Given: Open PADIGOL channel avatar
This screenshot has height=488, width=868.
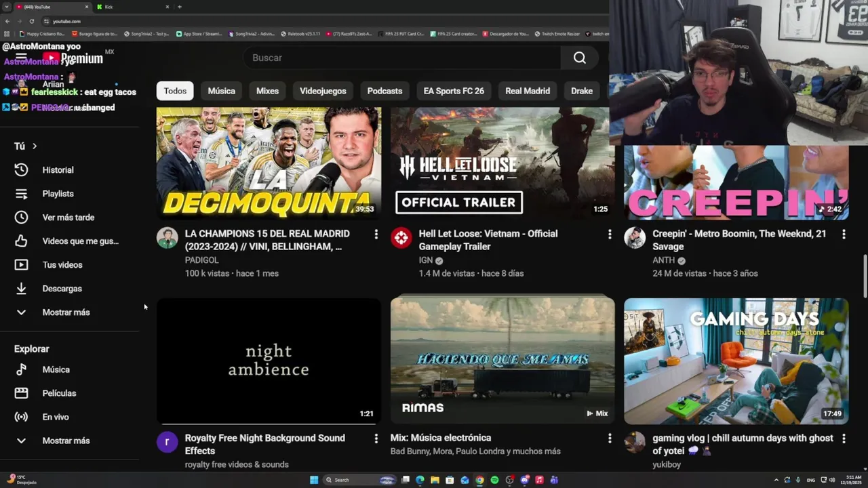Looking at the screenshot, I should [167, 238].
